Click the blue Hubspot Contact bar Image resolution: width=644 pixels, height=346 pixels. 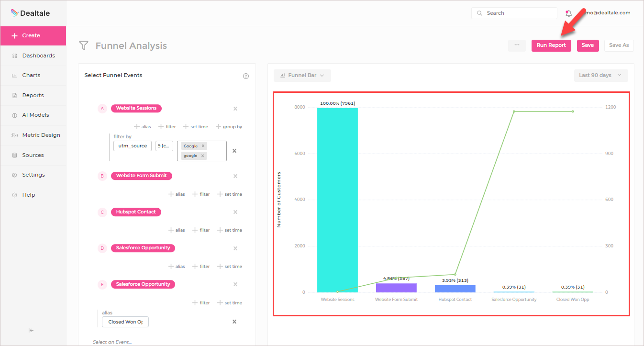pyautogui.click(x=455, y=289)
